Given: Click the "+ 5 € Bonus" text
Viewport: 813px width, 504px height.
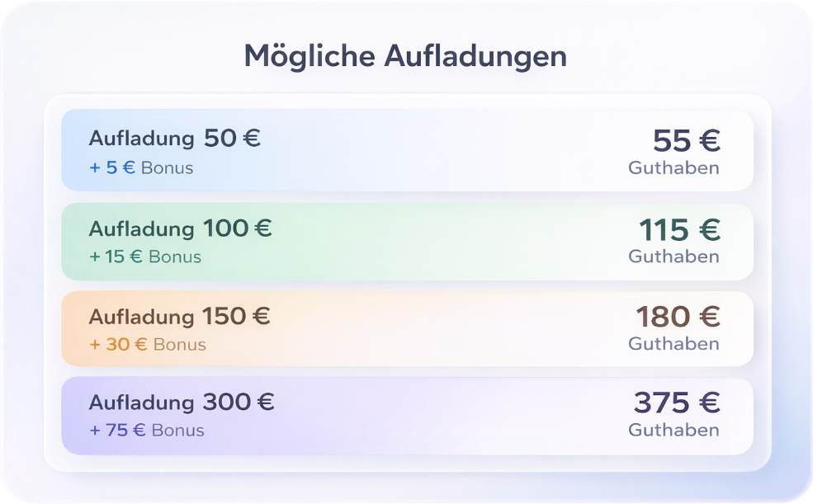Looking at the screenshot, I should pyautogui.click(x=140, y=168).
